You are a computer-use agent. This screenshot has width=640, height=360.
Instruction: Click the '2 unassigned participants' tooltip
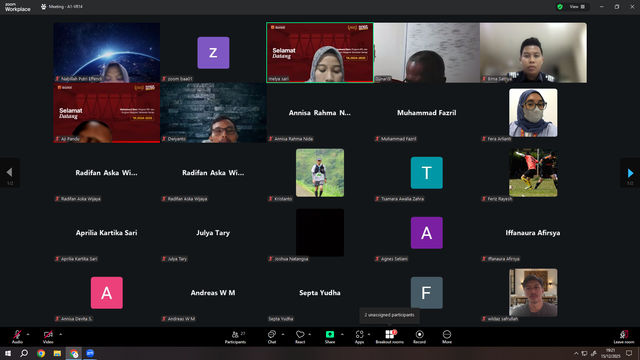[389, 315]
